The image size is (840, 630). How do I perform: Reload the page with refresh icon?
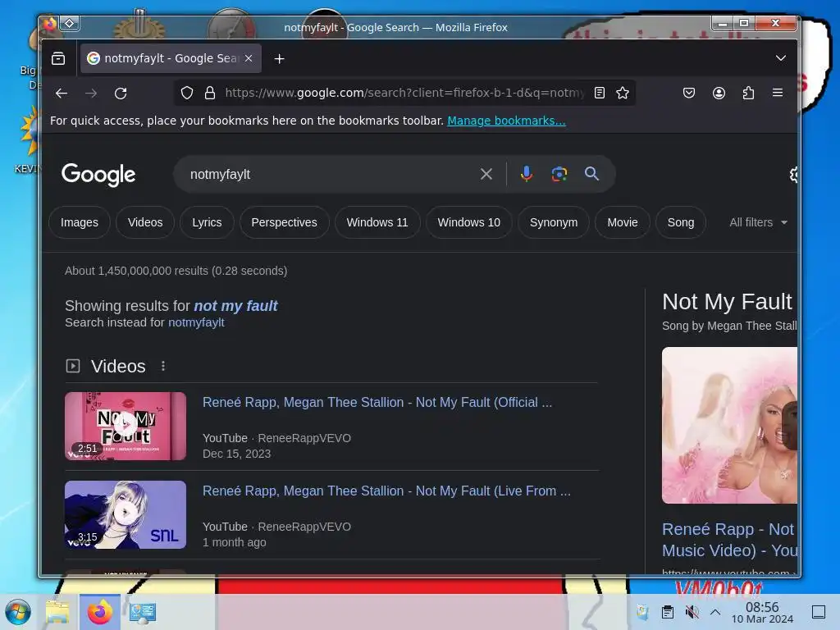coord(121,94)
